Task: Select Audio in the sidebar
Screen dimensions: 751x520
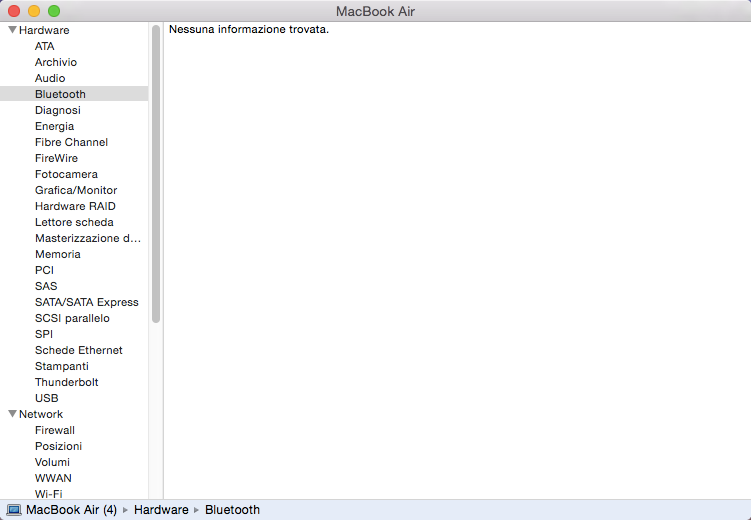Action: pyautogui.click(x=50, y=78)
